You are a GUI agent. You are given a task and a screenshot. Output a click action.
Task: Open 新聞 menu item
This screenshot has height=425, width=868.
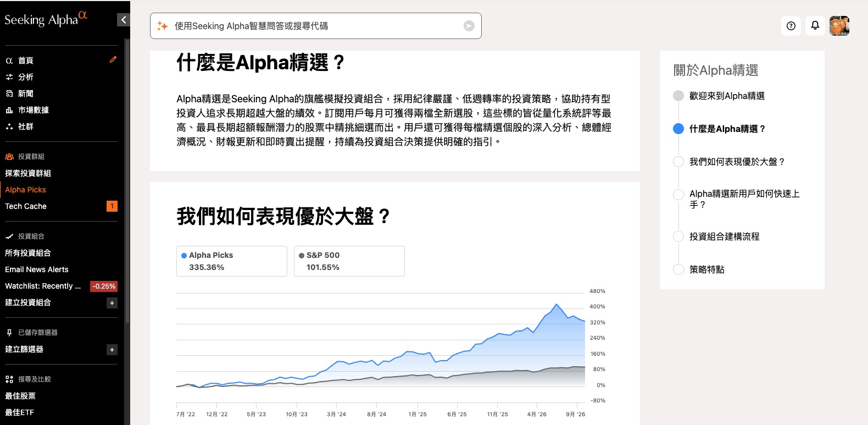[26, 93]
